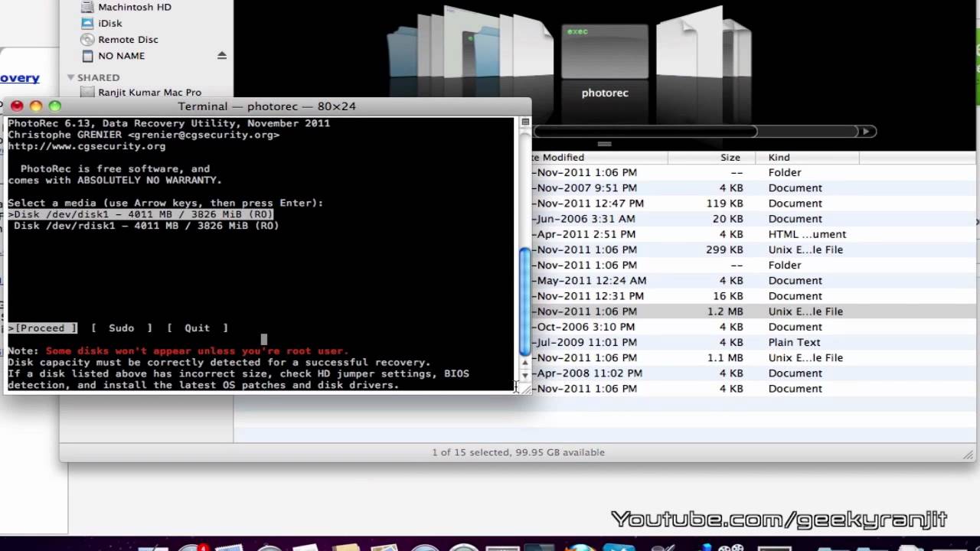This screenshot has height=551, width=980.
Task: Click the Terminal scroll up arrow
Action: (x=525, y=362)
